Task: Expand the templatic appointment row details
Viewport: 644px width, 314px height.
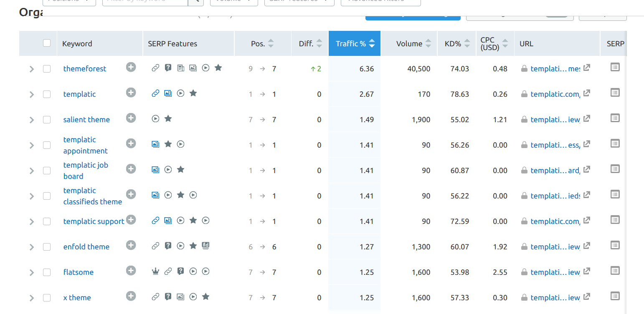Action: pos(32,146)
